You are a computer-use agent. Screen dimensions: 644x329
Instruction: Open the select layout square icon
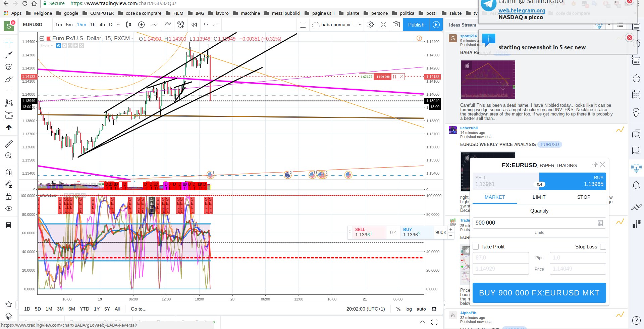point(303,25)
